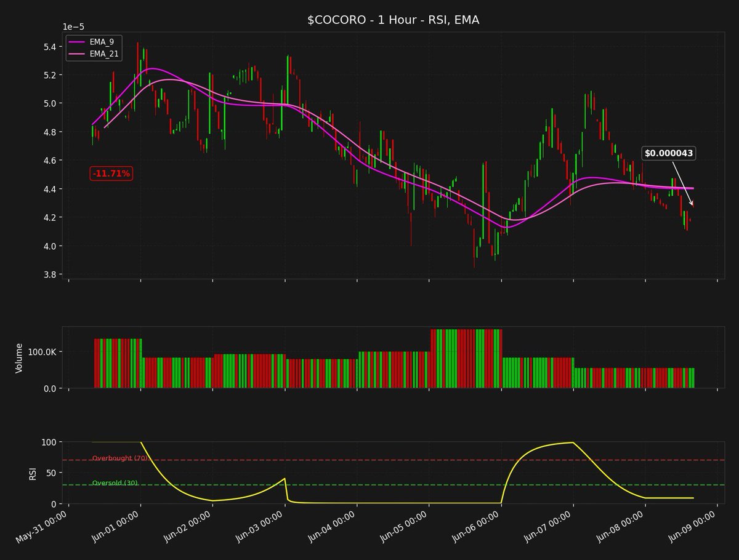The image size is (739, 560).
Task: Click the -11.71% change label
Action: [111, 174]
